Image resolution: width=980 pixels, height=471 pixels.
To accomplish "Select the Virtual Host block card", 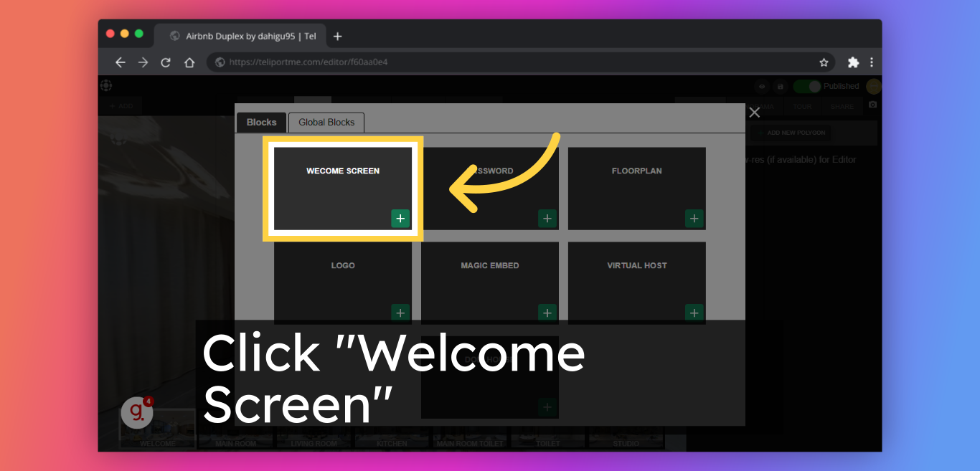I will [x=637, y=283].
